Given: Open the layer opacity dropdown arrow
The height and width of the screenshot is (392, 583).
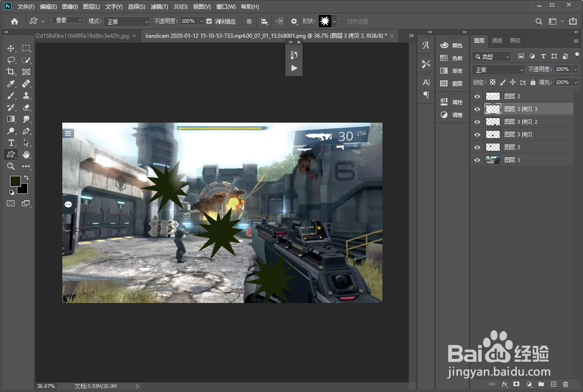Looking at the screenshot, I should [x=575, y=69].
